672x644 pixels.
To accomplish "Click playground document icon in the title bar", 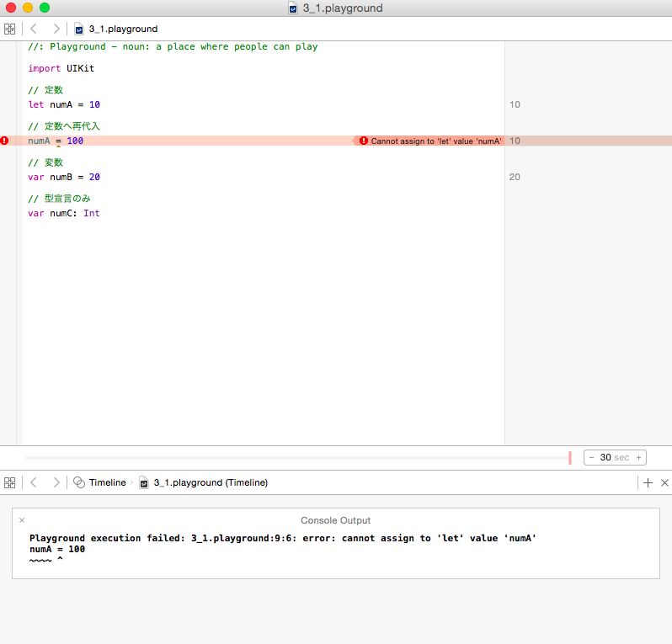I will pyautogui.click(x=293, y=8).
